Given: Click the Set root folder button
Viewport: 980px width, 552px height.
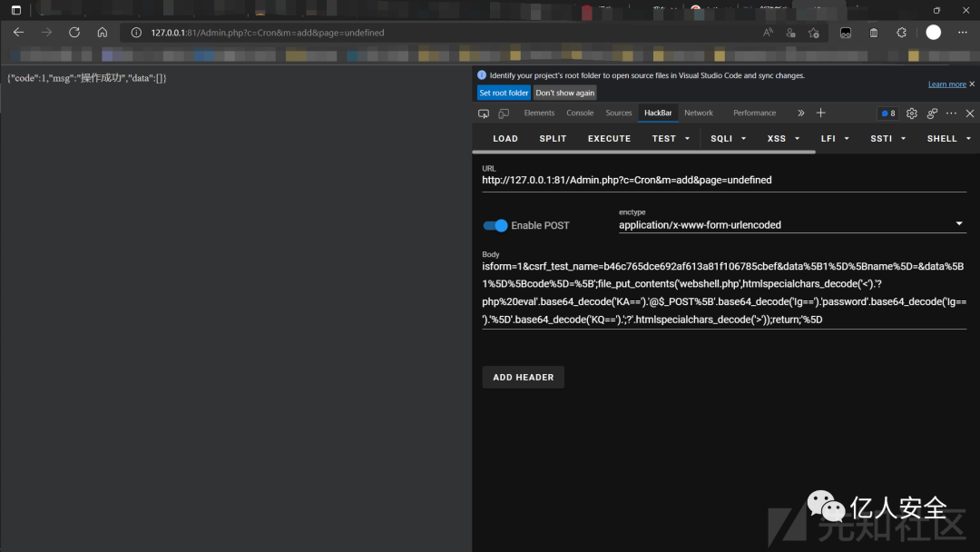Looking at the screenshot, I should coord(504,93).
